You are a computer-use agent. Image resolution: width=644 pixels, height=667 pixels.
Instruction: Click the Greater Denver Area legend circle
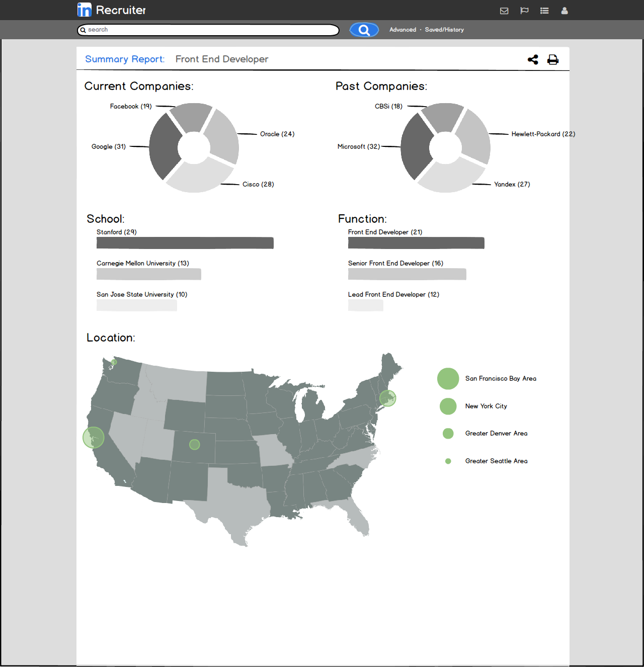(x=448, y=434)
